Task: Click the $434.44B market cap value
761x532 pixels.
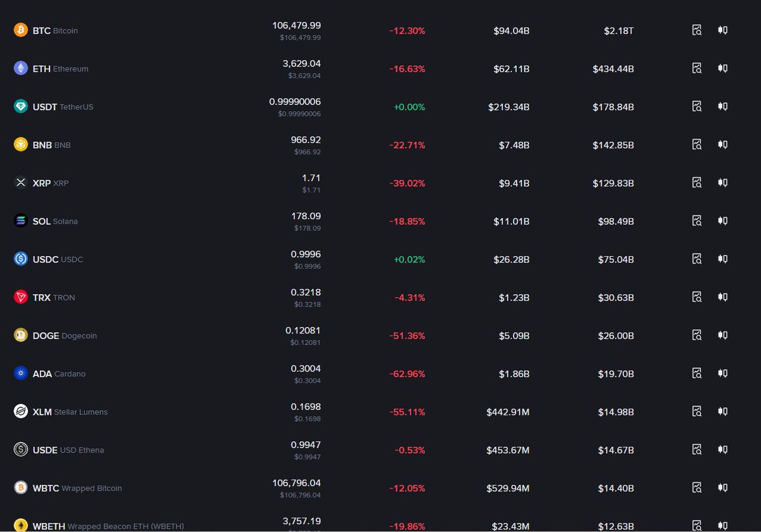Action: coord(613,68)
